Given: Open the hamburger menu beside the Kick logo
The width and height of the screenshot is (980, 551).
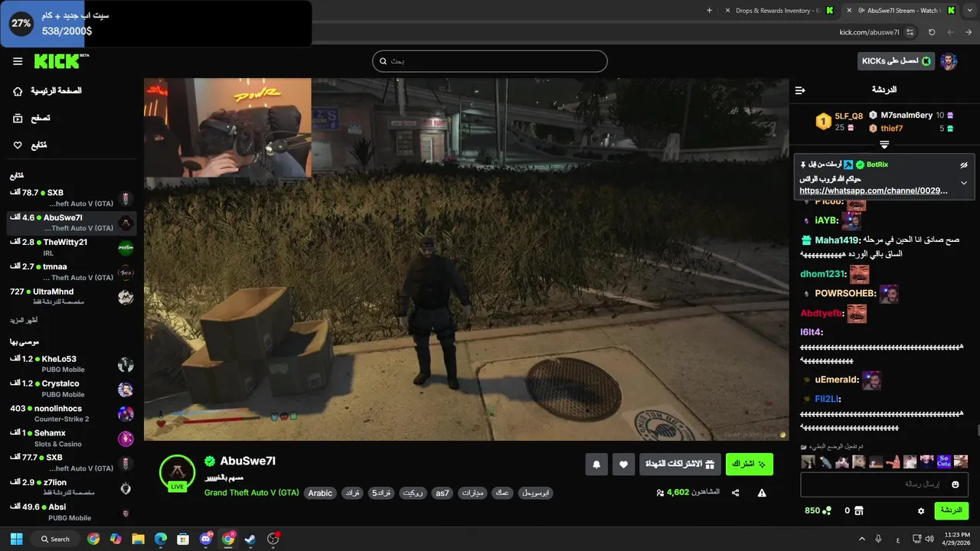Looking at the screenshot, I should point(18,61).
